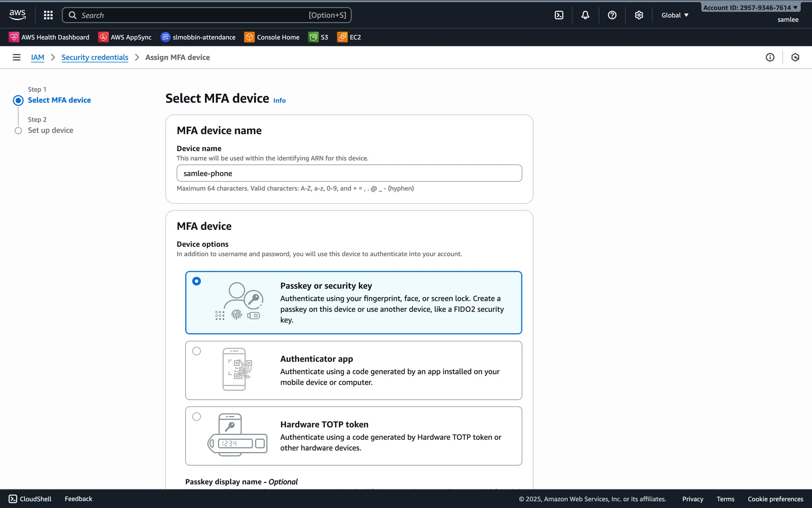Go to IAM breadcrumb link

click(x=38, y=57)
